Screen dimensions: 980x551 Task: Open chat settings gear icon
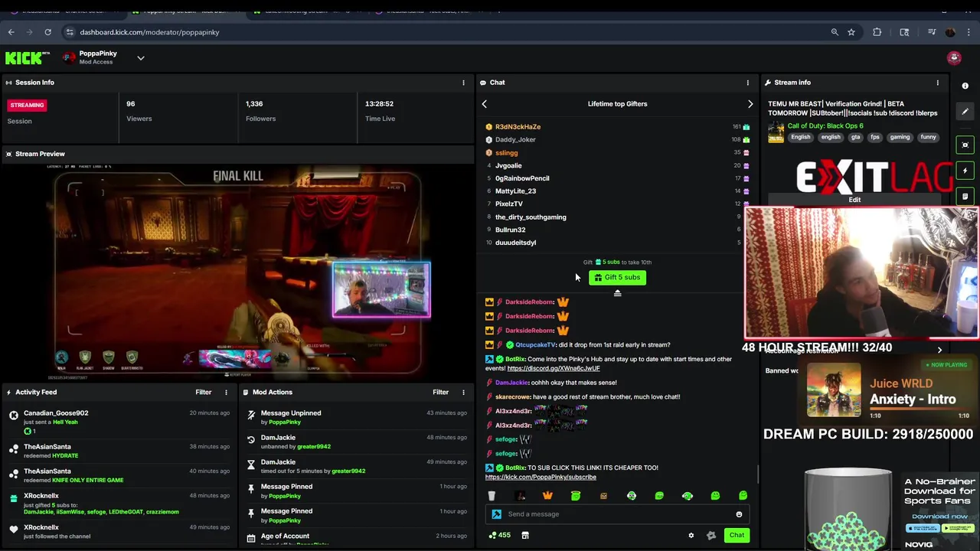pyautogui.click(x=691, y=536)
